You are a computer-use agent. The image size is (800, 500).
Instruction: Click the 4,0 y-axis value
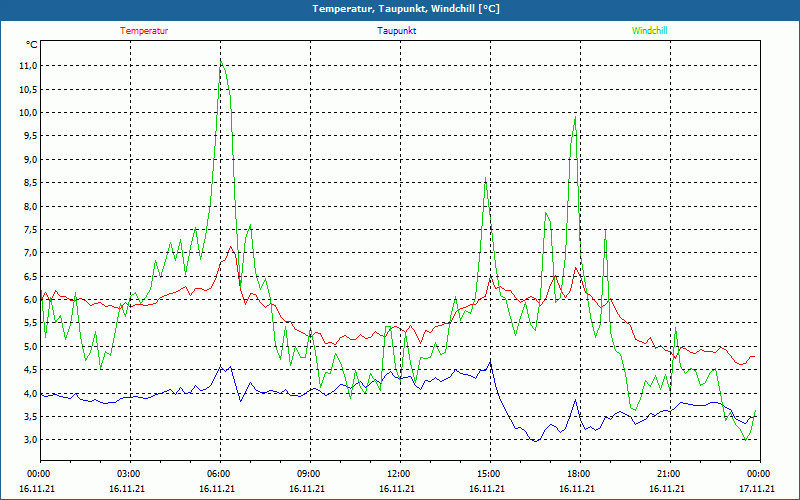pos(30,393)
